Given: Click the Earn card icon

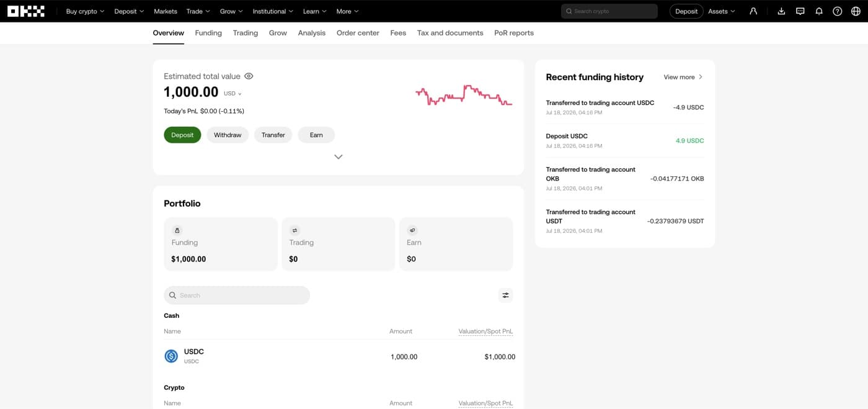Looking at the screenshot, I should click(x=412, y=230).
